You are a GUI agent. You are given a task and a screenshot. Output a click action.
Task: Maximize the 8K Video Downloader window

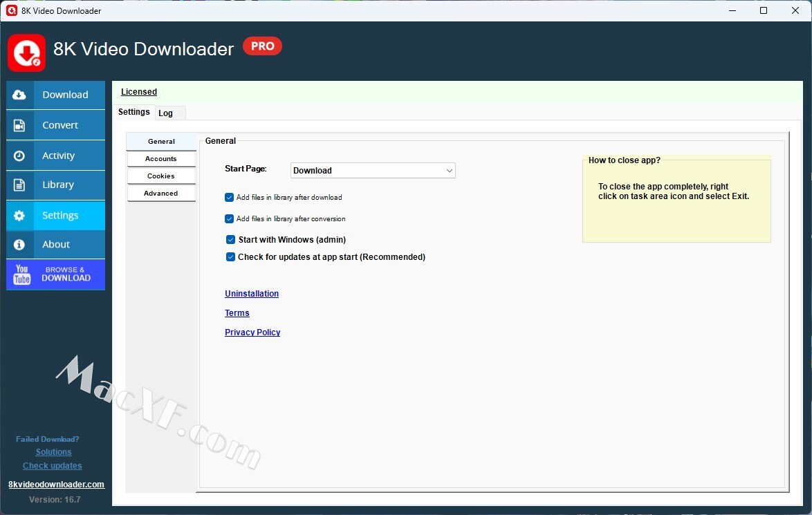click(764, 10)
